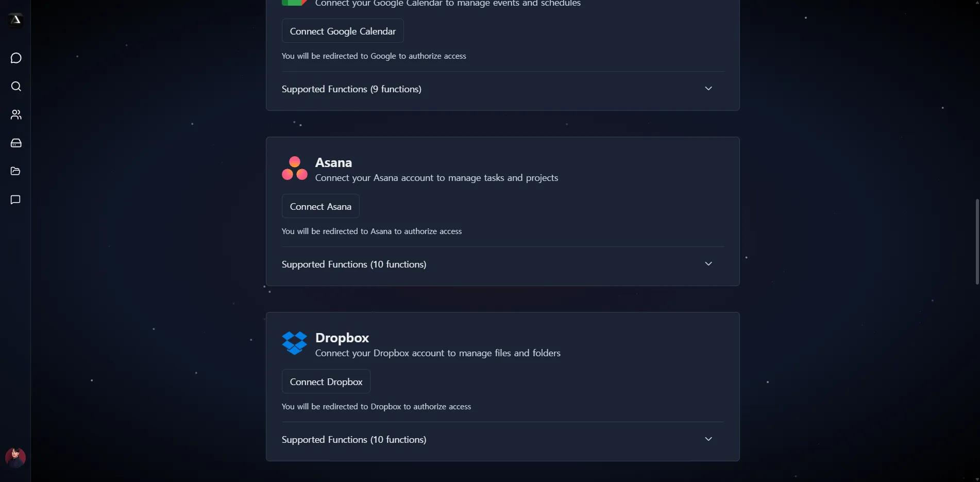Screen dimensions: 980x482
Task: Open the folder icon in sidebar
Action: pyautogui.click(x=16, y=171)
